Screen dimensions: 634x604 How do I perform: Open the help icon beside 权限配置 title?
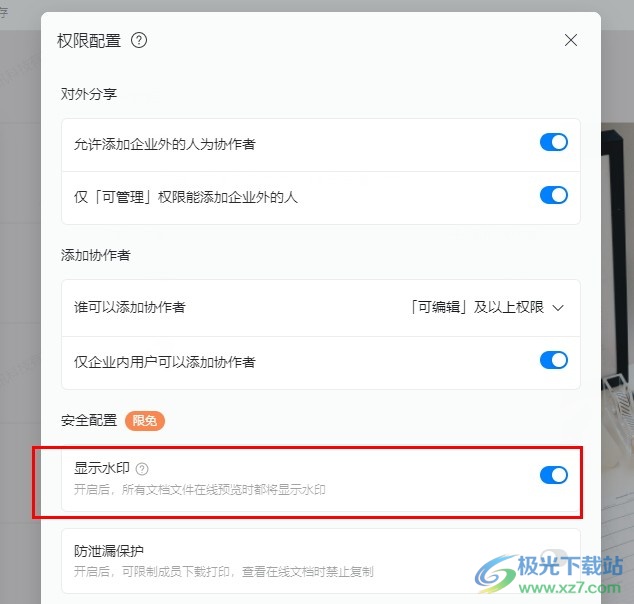coord(139,40)
